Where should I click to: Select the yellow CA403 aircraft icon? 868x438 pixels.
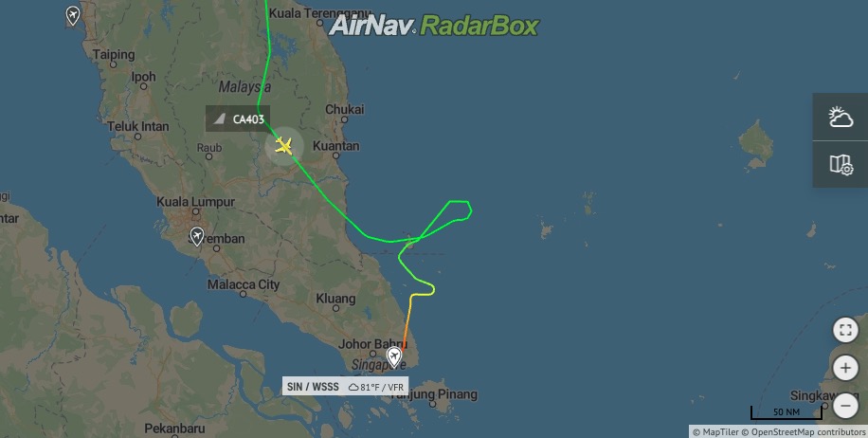[284, 146]
